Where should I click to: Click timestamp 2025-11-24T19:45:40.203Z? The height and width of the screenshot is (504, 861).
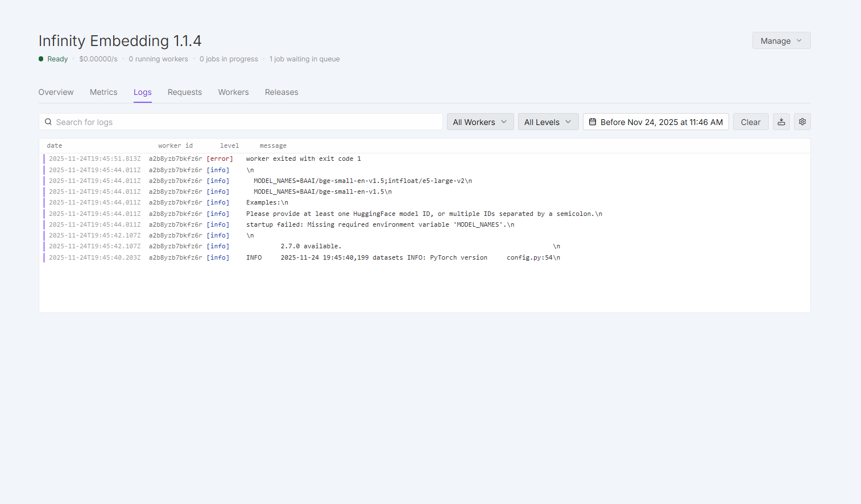(94, 257)
